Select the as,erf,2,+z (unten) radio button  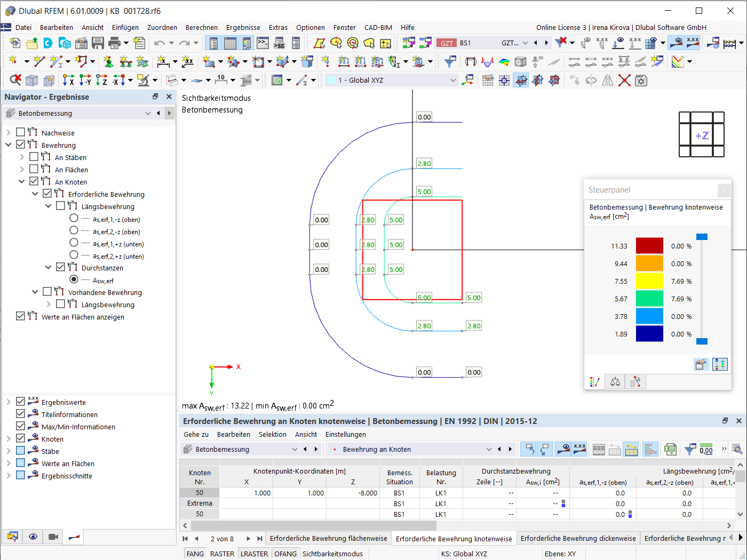[74, 255]
